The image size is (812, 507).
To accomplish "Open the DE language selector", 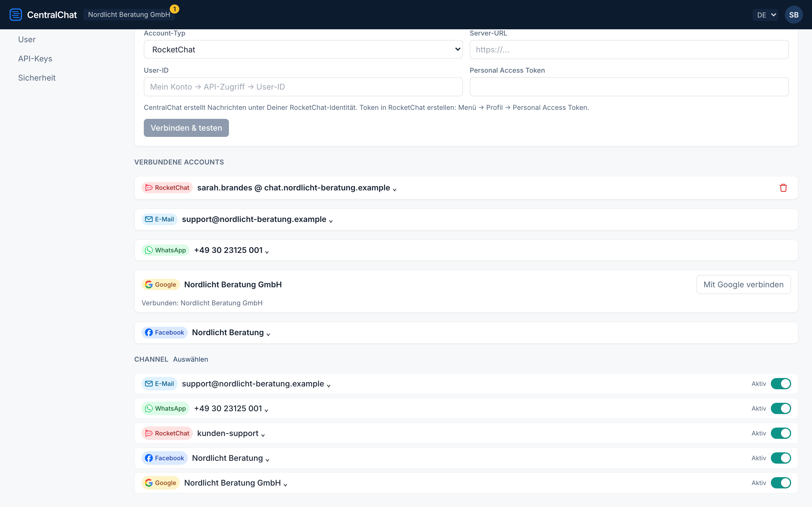I will [x=765, y=15].
